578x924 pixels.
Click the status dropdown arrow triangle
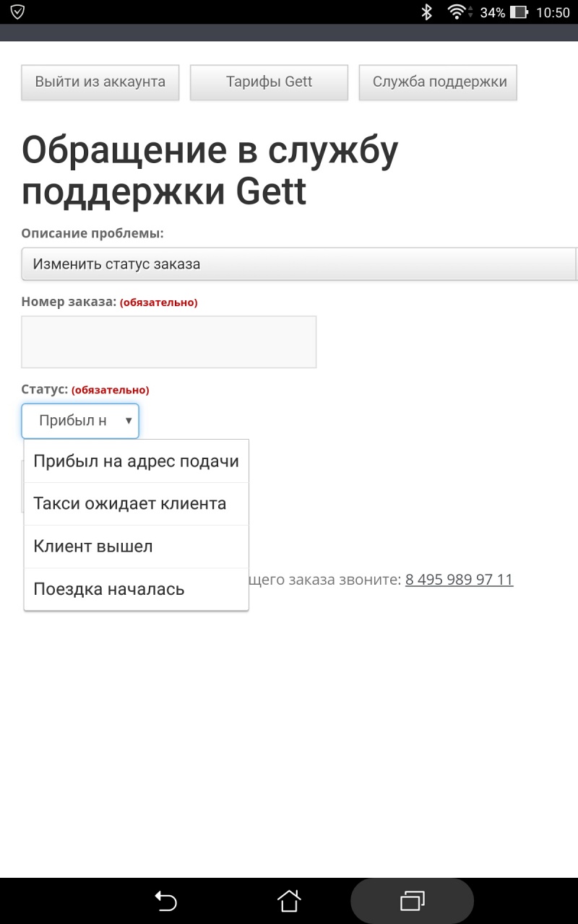pyautogui.click(x=129, y=421)
